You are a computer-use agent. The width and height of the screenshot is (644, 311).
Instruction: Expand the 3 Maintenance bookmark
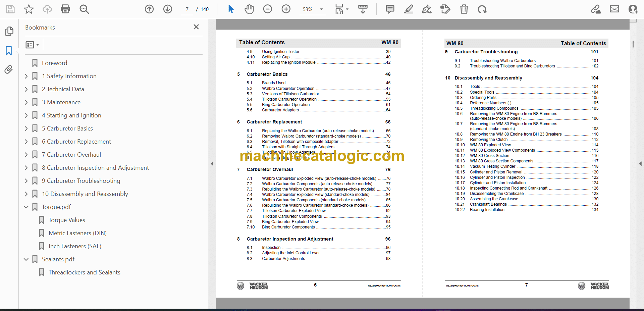tap(26, 102)
